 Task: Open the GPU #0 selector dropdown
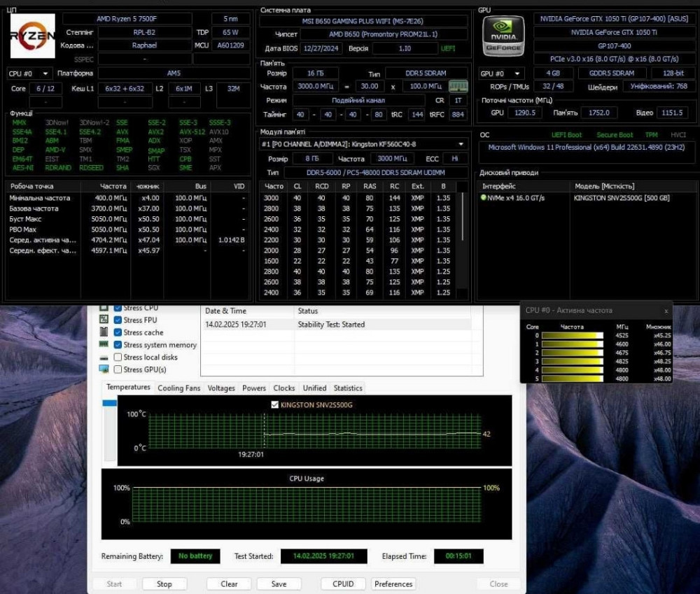tap(501, 73)
